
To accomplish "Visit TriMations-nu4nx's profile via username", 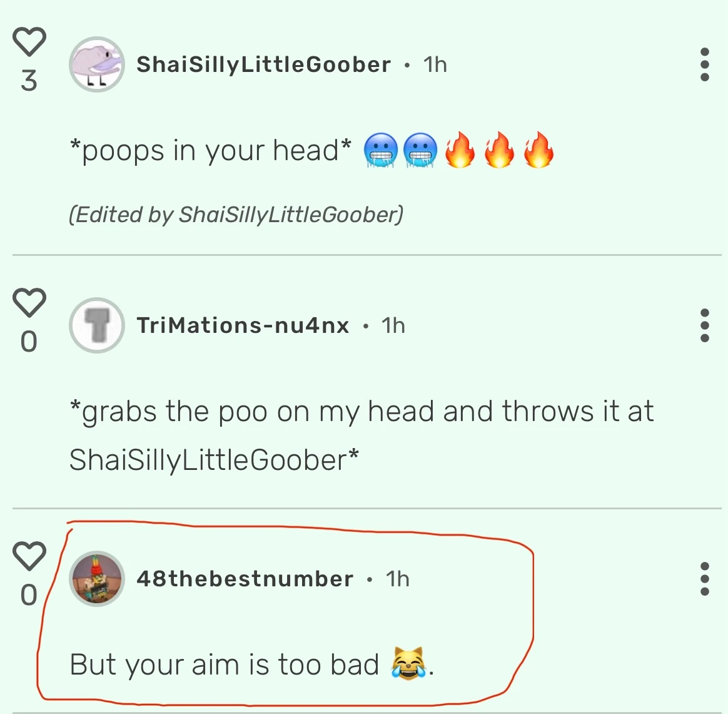I will pyautogui.click(x=243, y=325).
